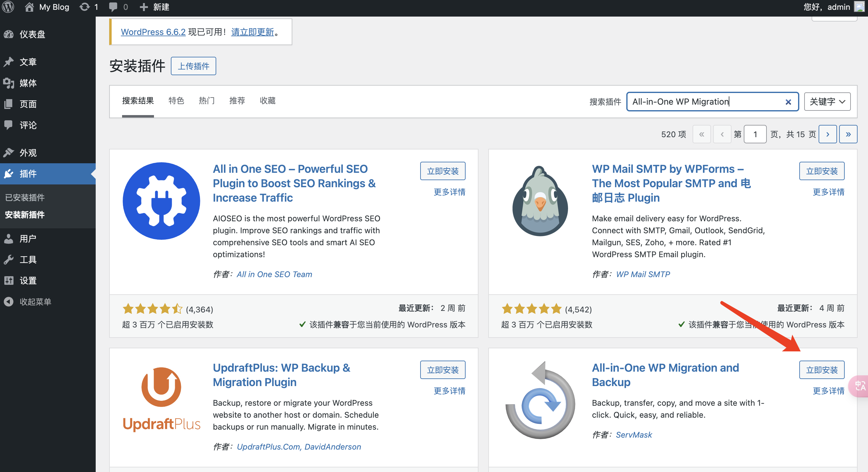Open WordPress 6.6.2 link
The width and height of the screenshot is (868, 472).
pyautogui.click(x=153, y=32)
